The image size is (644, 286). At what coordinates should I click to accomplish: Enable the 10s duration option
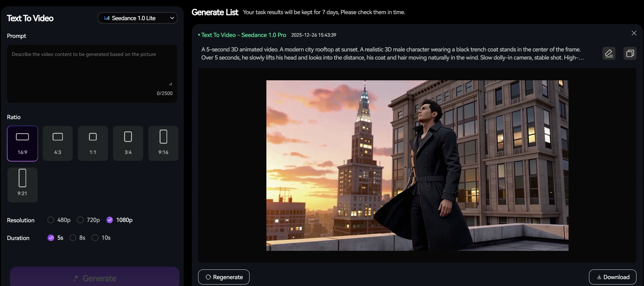coord(95,238)
